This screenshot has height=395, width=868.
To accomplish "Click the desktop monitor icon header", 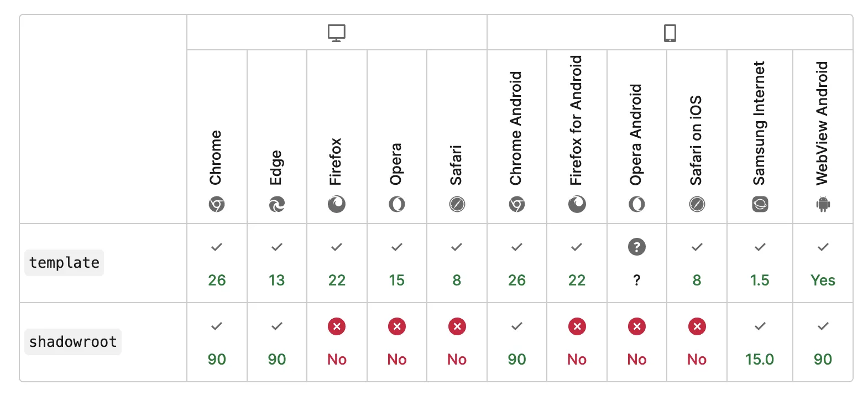I will [x=336, y=33].
